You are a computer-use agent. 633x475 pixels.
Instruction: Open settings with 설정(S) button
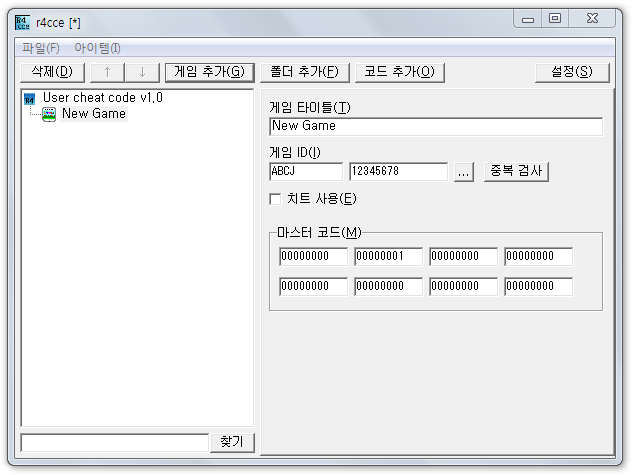coord(572,72)
